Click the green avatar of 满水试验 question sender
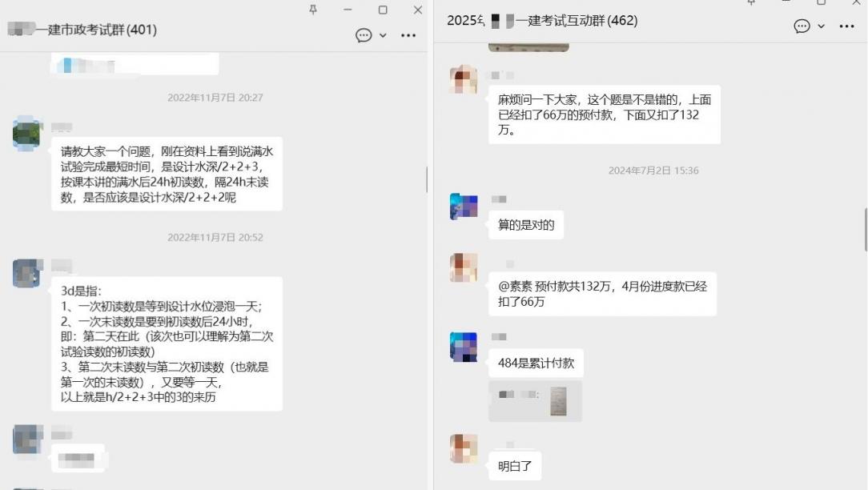Screen dimensions: 868x490 click(27, 134)
